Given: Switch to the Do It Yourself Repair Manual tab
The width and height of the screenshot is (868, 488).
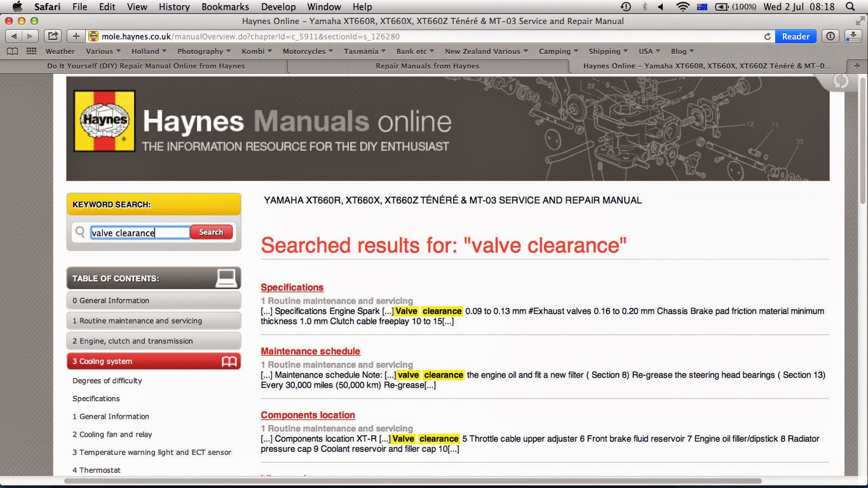Looking at the screenshot, I should pyautogui.click(x=146, y=65).
